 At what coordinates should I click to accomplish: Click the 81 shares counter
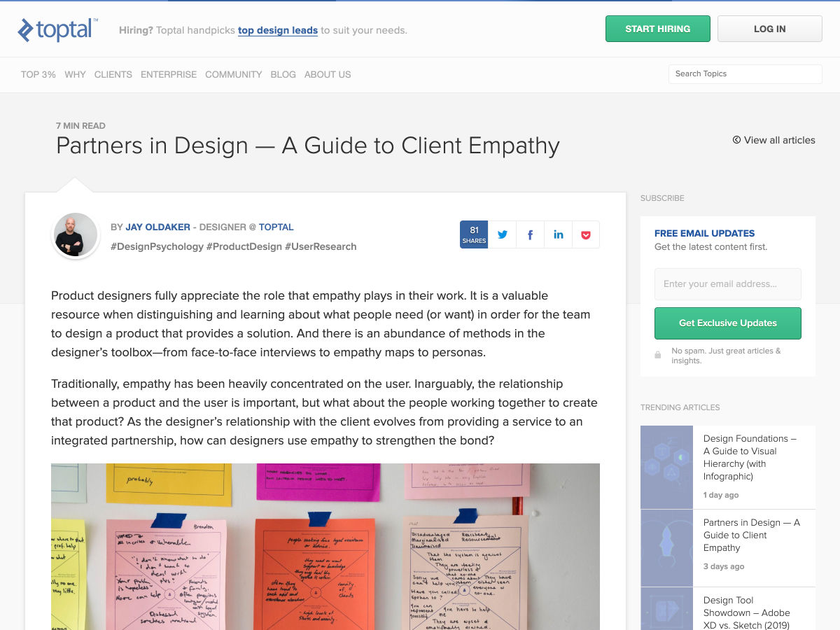click(x=474, y=234)
